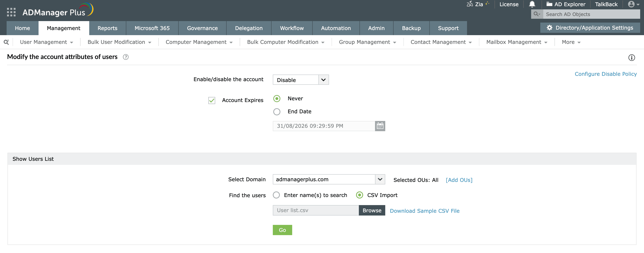The height and width of the screenshot is (253, 644).
Task: Choose the CSV Import option
Action: [359, 195]
